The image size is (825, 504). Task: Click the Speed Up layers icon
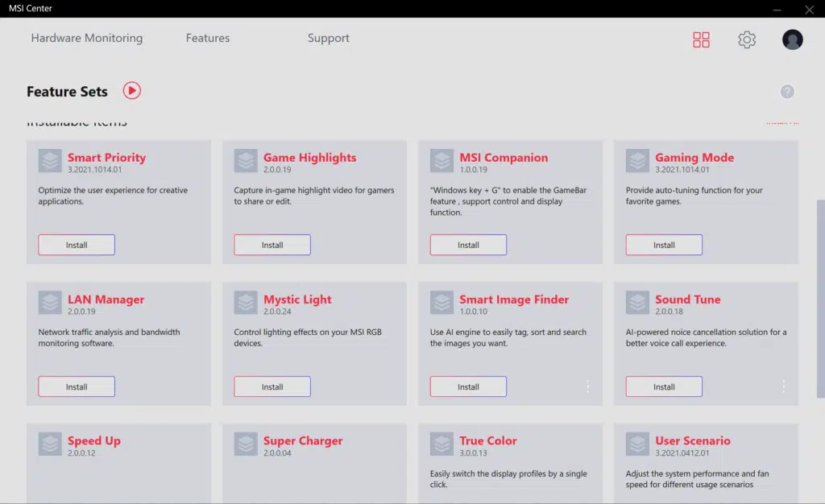(50, 444)
